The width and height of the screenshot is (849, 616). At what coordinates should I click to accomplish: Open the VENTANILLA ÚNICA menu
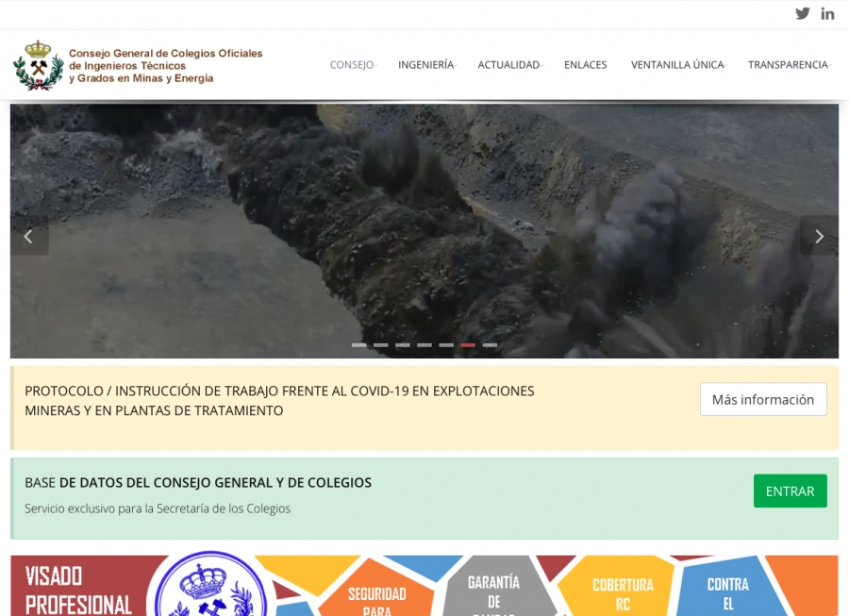point(677,65)
